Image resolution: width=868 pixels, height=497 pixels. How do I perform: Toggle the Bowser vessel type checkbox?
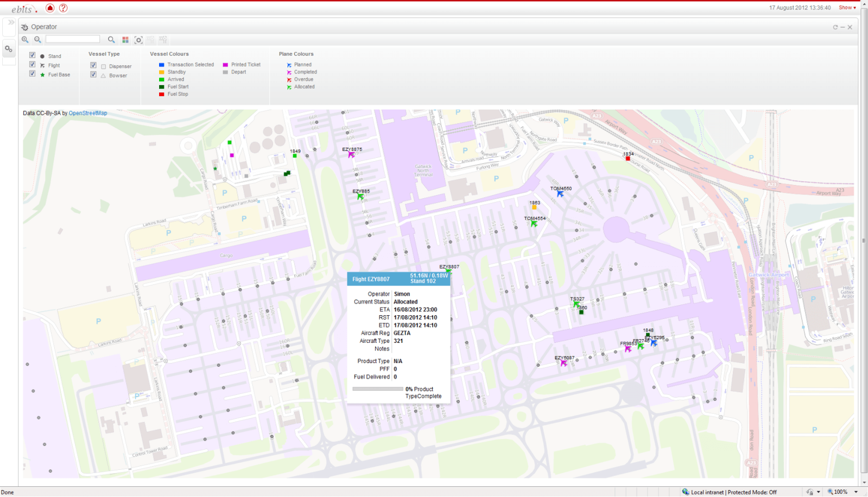point(93,75)
